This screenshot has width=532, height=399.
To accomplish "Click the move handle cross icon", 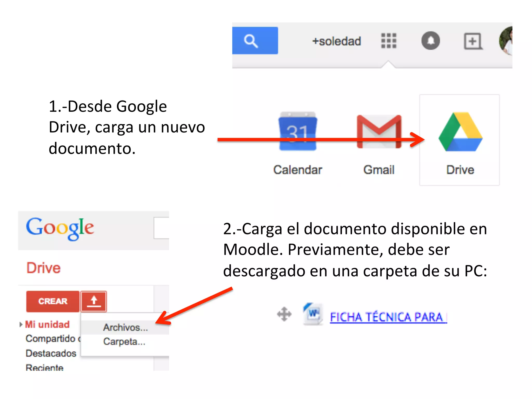I will pyautogui.click(x=284, y=314).
